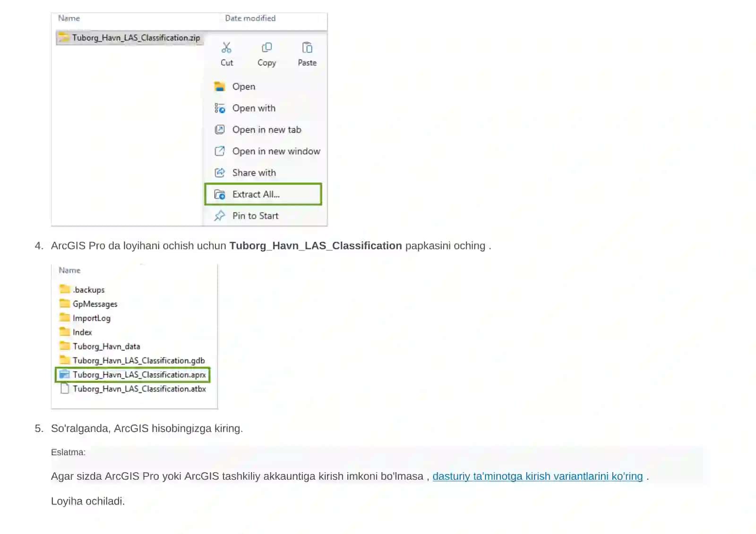Click the Copy icon in context menu
756x534 pixels.
pyautogui.click(x=267, y=48)
